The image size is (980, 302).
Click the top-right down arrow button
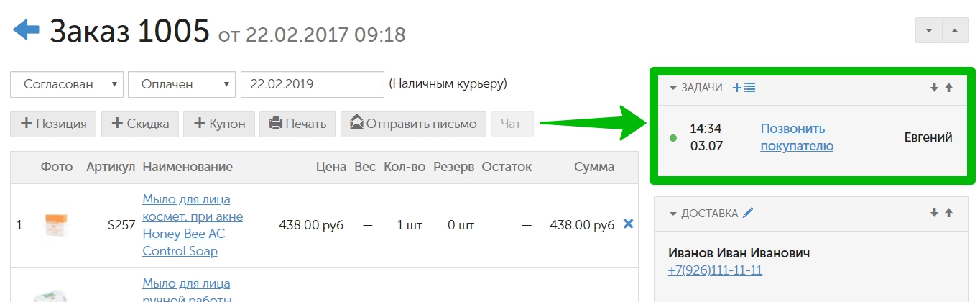(x=929, y=30)
